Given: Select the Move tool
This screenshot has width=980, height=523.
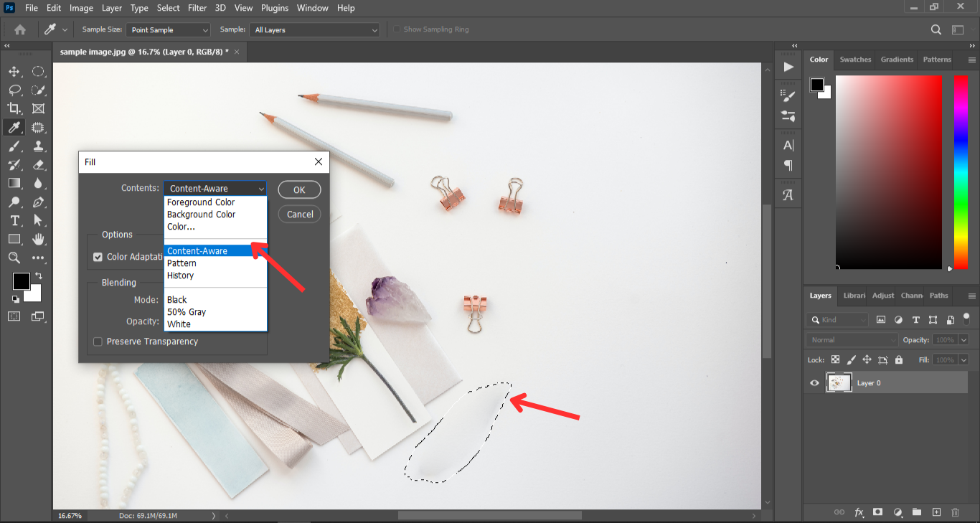Looking at the screenshot, I should point(14,72).
